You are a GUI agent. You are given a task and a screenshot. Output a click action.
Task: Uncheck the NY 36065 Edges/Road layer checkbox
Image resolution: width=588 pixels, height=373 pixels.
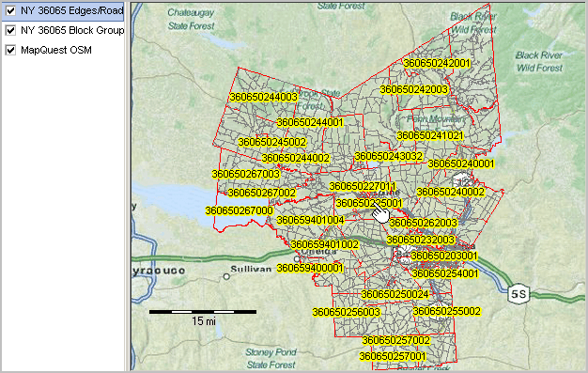[x=10, y=11]
